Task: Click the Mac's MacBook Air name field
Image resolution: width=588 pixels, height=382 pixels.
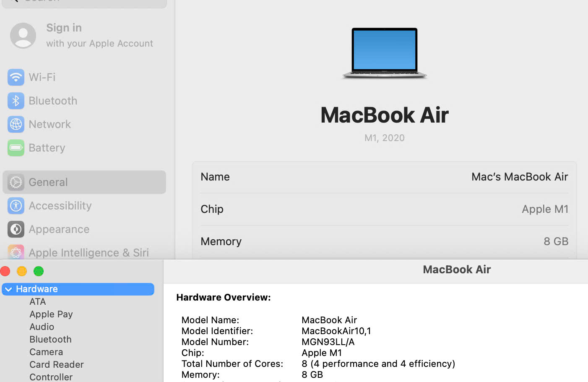Action: [x=519, y=177]
